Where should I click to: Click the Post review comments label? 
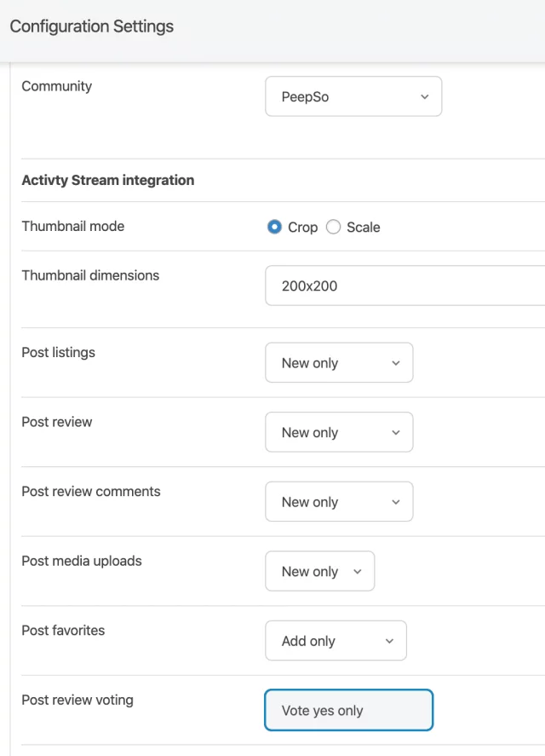click(x=91, y=492)
